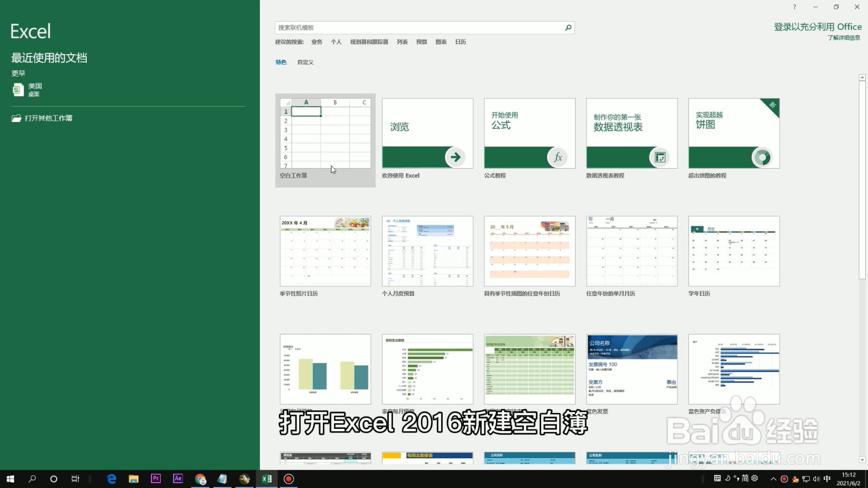Image resolution: width=868 pixels, height=488 pixels.
Task: Click suggested search 日历
Action: (x=461, y=42)
